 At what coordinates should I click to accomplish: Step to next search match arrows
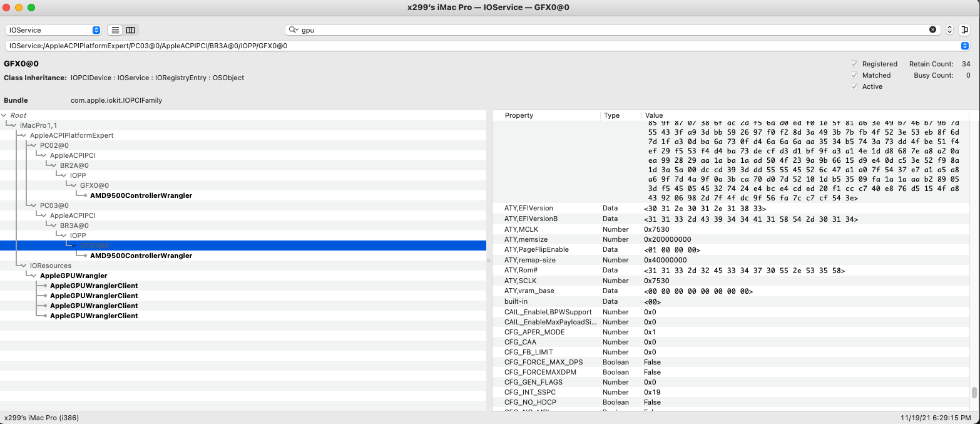coord(949,30)
